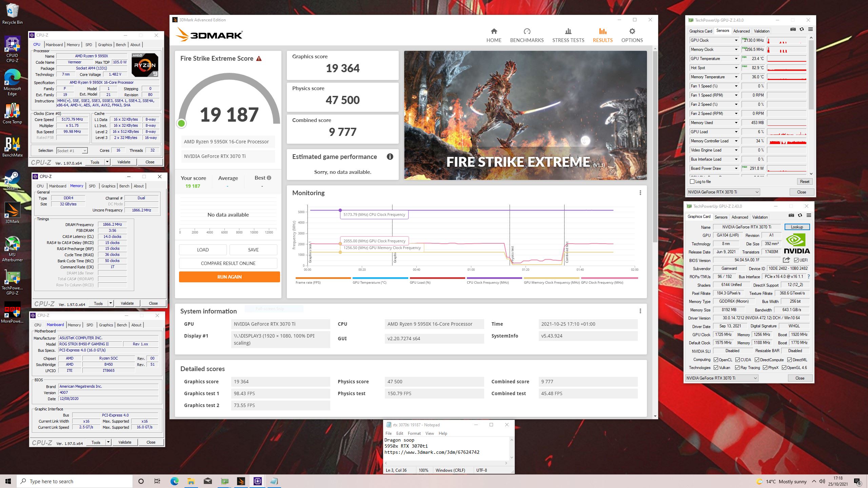Open hamburger menu in GPU-Z Graphics Card window

[809, 216]
